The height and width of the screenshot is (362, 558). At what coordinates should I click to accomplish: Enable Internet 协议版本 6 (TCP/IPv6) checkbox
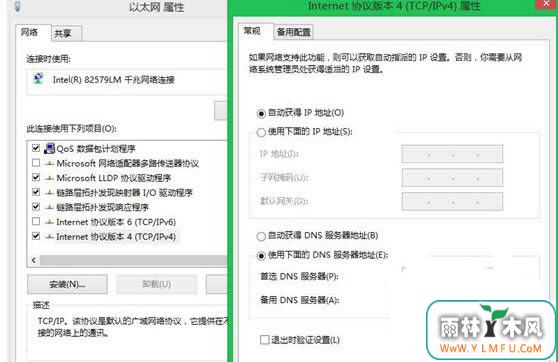pos(36,221)
